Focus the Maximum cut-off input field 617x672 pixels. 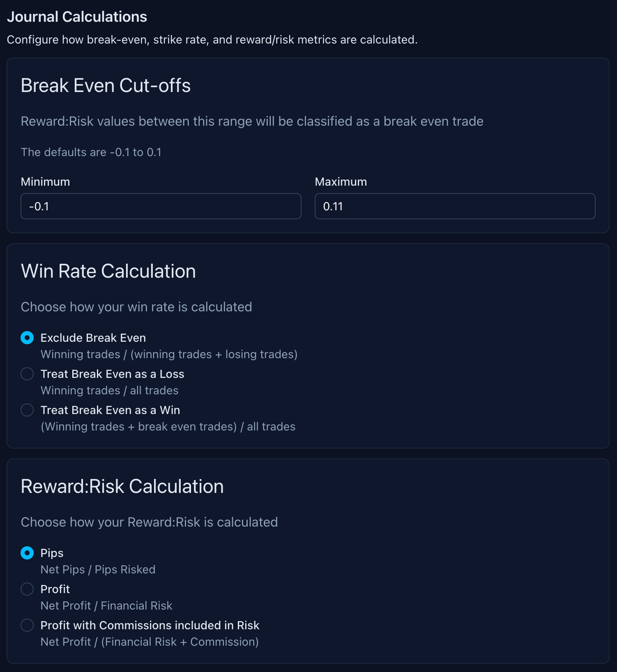click(x=455, y=206)
